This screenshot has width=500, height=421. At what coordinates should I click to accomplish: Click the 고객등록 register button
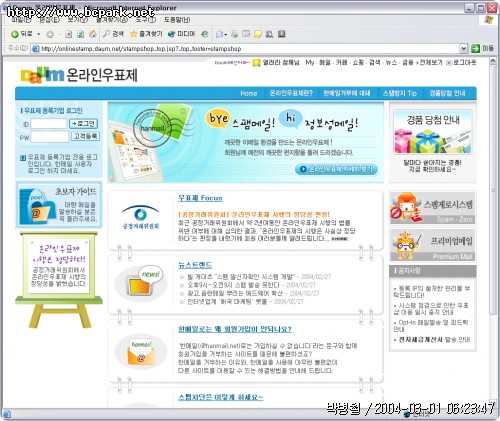(x=86, y=136)
